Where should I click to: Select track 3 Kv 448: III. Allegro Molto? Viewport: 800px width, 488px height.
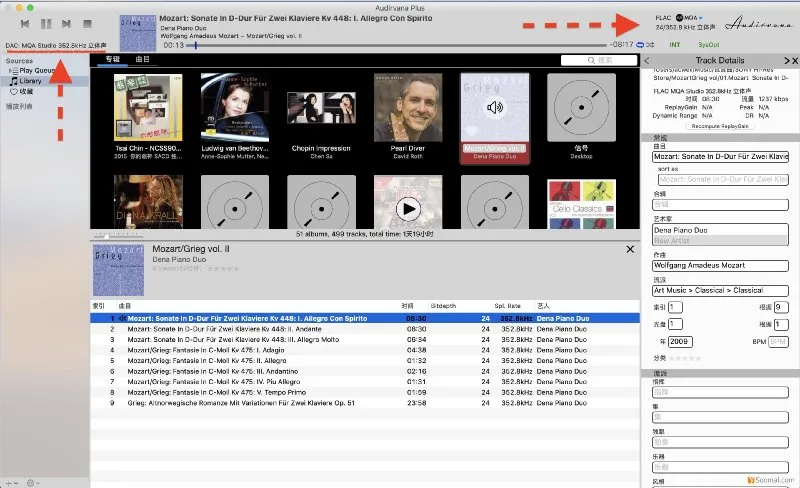(365, 339)
